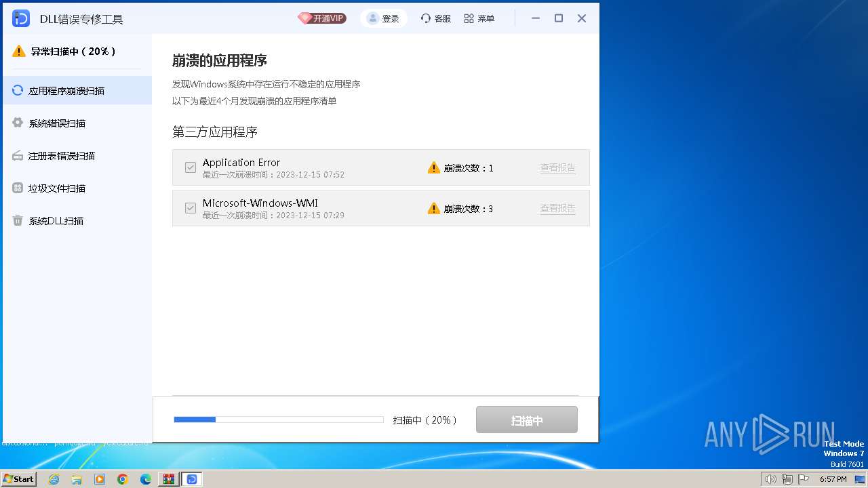Select the DLL tool taskbar button
This screenshot has width=868, height=488.
click(192, 479)
